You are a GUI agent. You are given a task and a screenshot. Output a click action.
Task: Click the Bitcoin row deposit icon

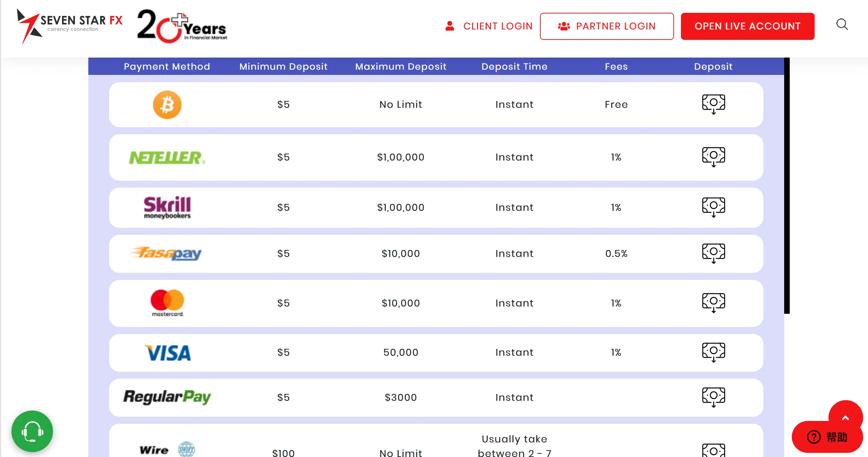(x=714, y=104)
